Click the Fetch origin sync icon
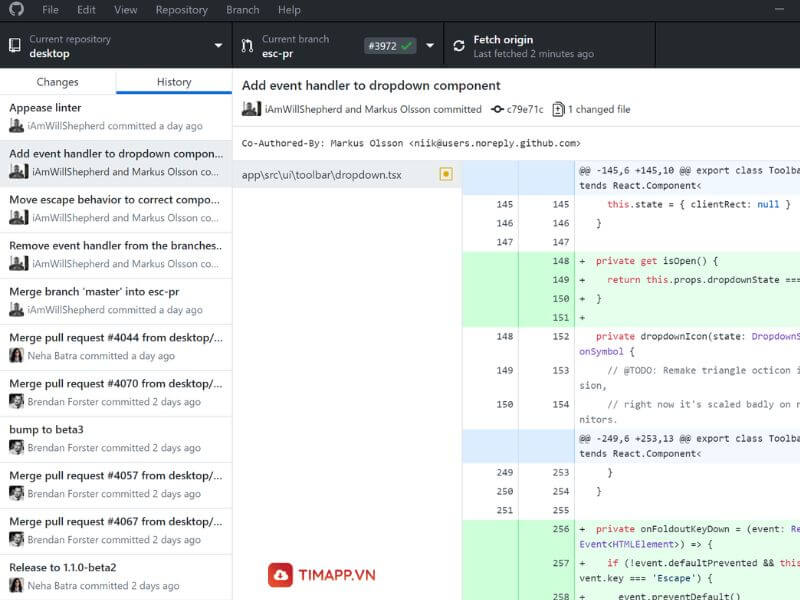 (x=459, y=46)
